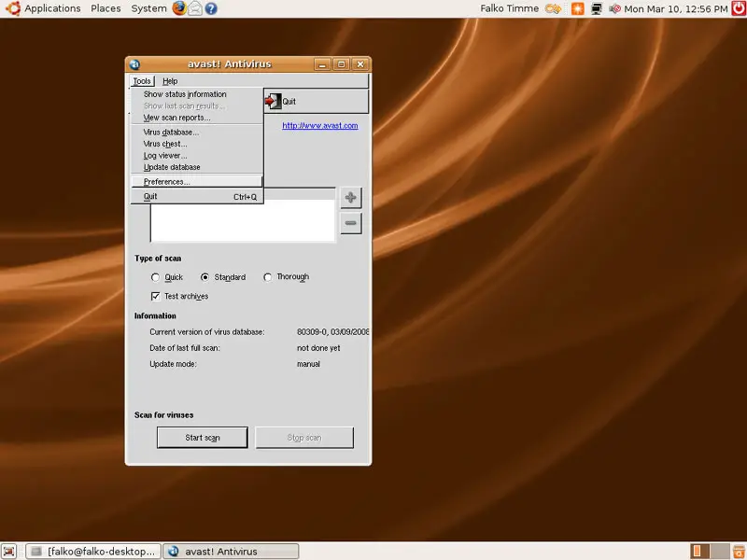Viewport: 747px width, 560px height.
Task: Click the minus button to remove a folder
Action: 351,223
